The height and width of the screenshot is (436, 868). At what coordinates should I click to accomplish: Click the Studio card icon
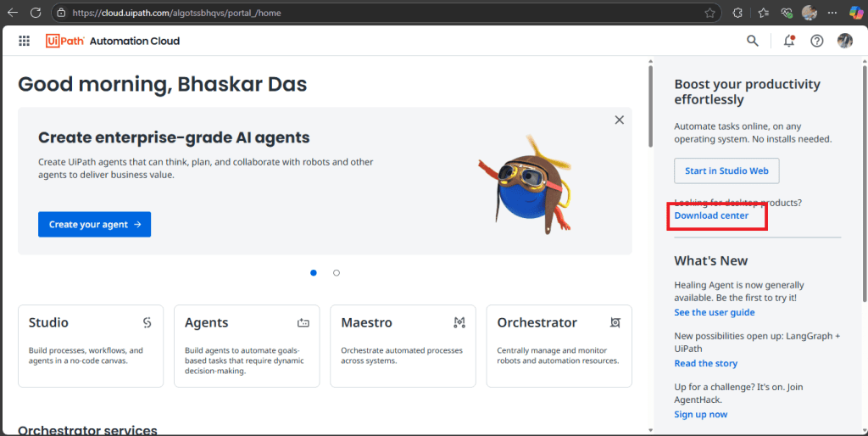point(147,322)
